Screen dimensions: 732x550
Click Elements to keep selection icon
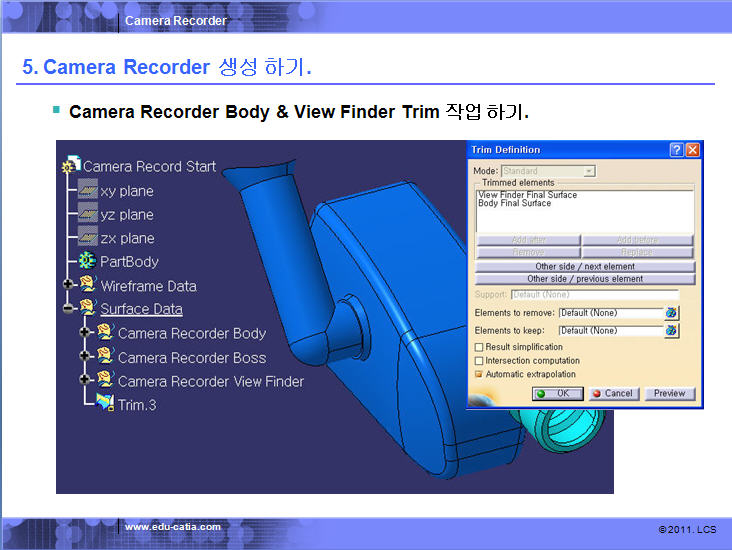[671, 330]
